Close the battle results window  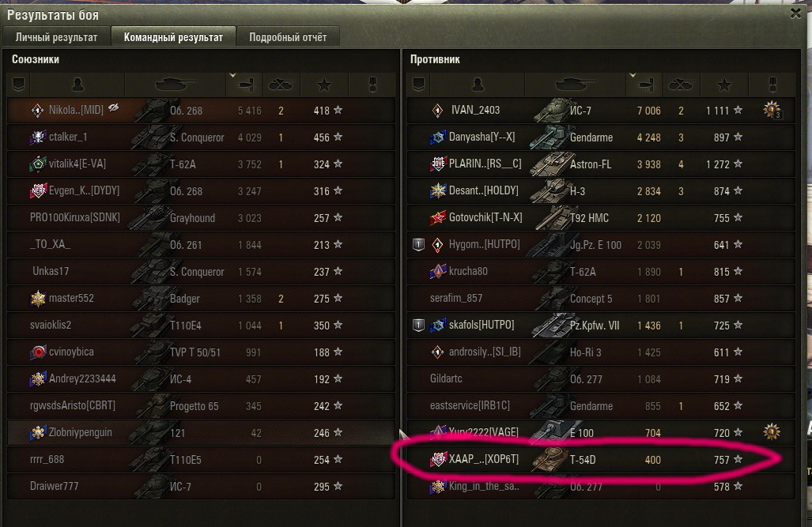click(x=796, y=13)
